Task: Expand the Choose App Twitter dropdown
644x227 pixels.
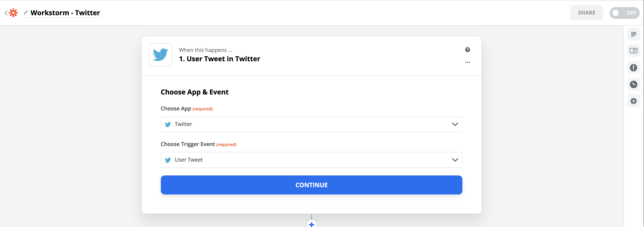Action: coord(311,124)
